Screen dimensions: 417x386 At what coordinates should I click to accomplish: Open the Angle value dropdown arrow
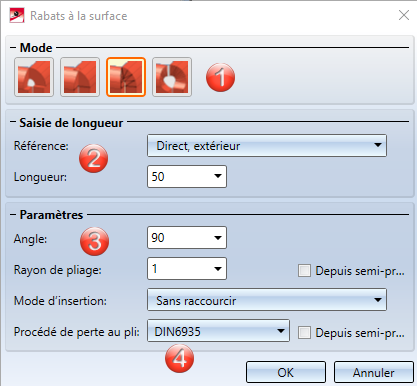(x=218, y=238)
